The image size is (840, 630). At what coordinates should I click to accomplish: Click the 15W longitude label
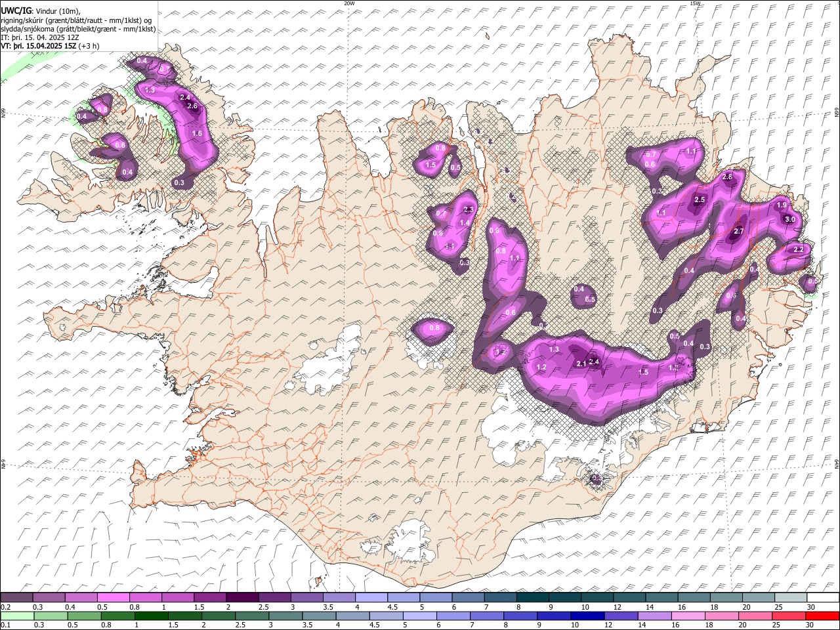click(695, 3)
